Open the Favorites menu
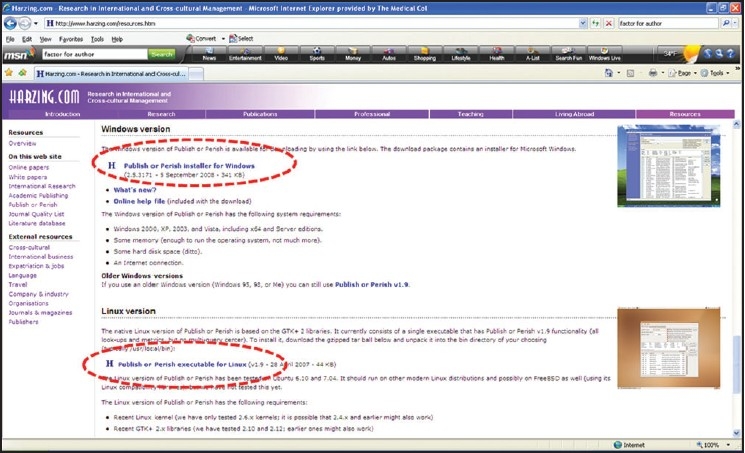This screenshot has height=453, width=745. 71,39
